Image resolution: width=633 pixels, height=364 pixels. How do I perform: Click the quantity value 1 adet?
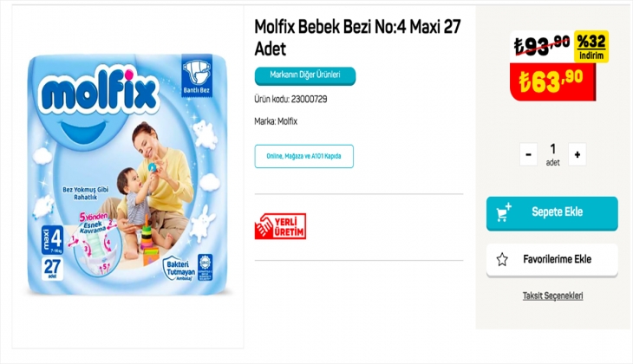point(552,153)
